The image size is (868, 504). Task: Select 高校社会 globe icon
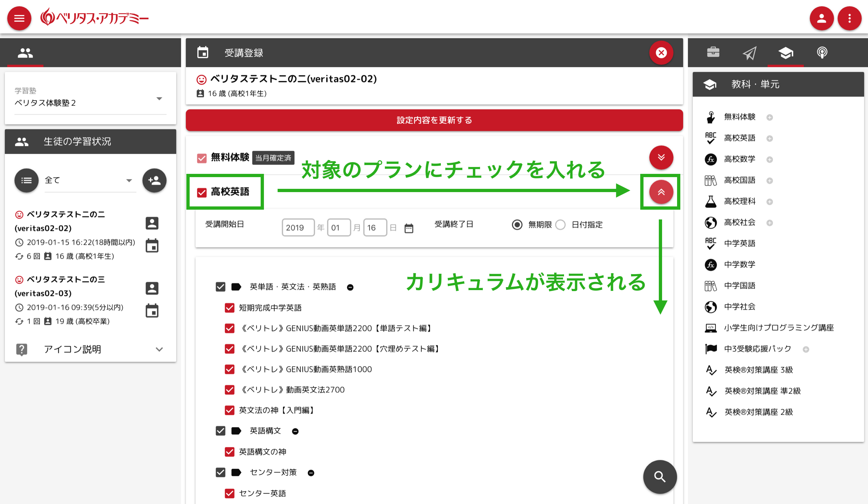point(710,222)
